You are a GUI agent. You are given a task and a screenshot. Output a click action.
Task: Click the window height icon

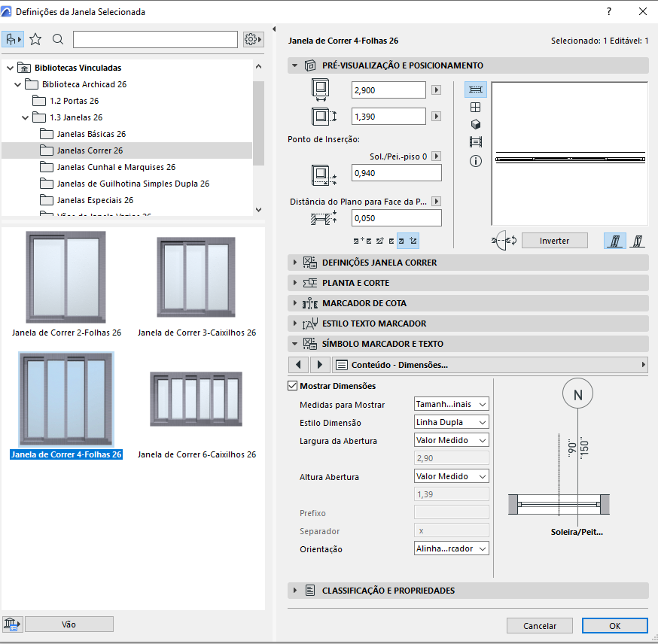(324, 116)
